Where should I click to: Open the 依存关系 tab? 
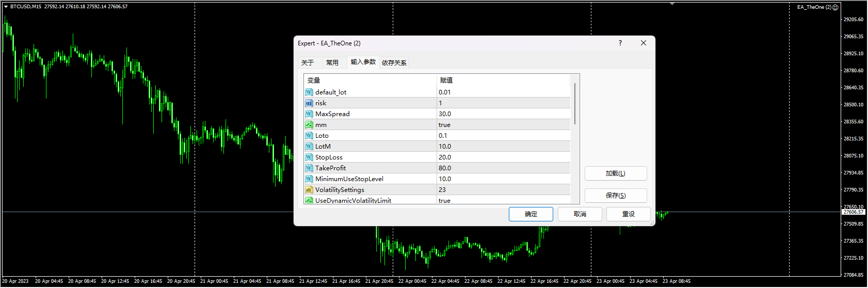394,62
